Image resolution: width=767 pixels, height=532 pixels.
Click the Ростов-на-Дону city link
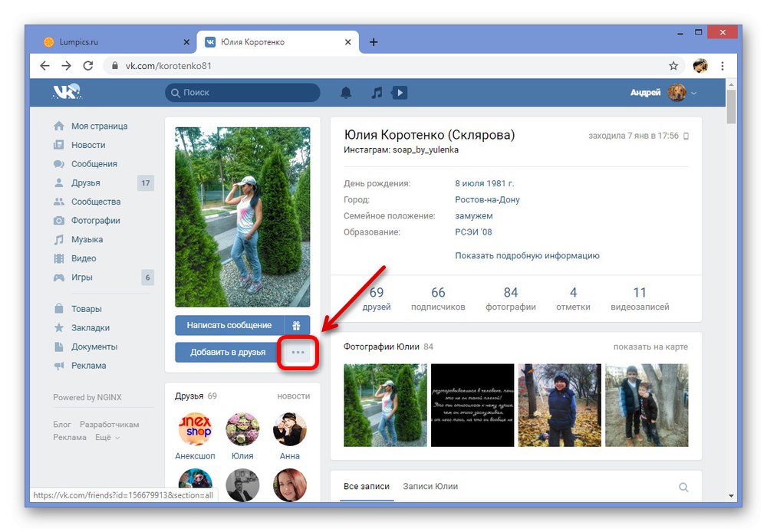point(487,199)
